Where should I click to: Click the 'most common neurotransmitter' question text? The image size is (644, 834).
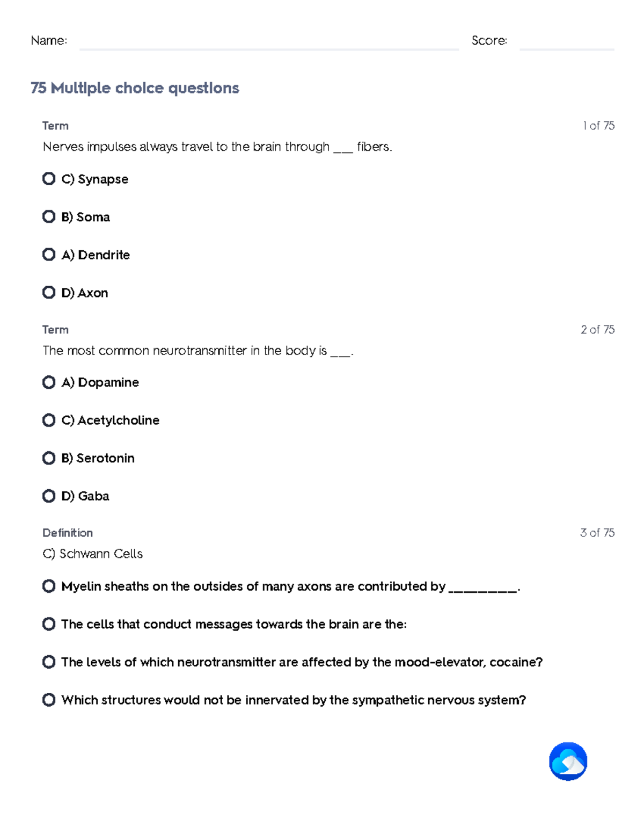click(x=197, y=351)
